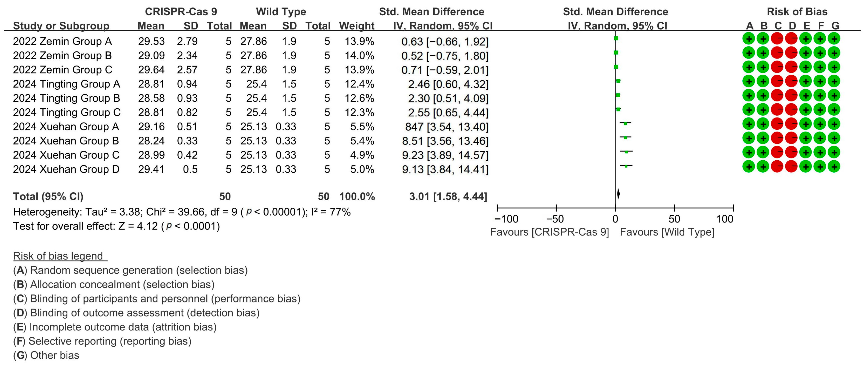The height and width of the screenshot is (366, 868).
Task: Click the −100 axis tick label
Action: click(x=506, y=219)
